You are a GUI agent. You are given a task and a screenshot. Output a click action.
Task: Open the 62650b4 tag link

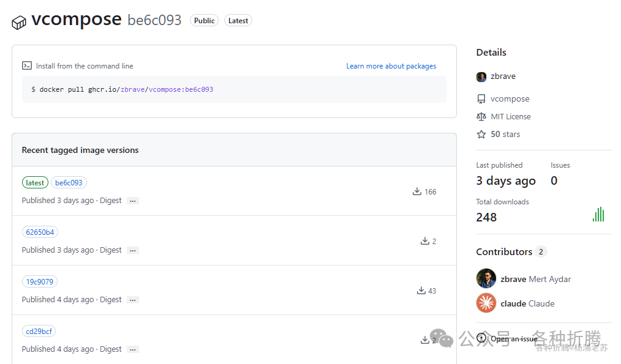(40, 232)
